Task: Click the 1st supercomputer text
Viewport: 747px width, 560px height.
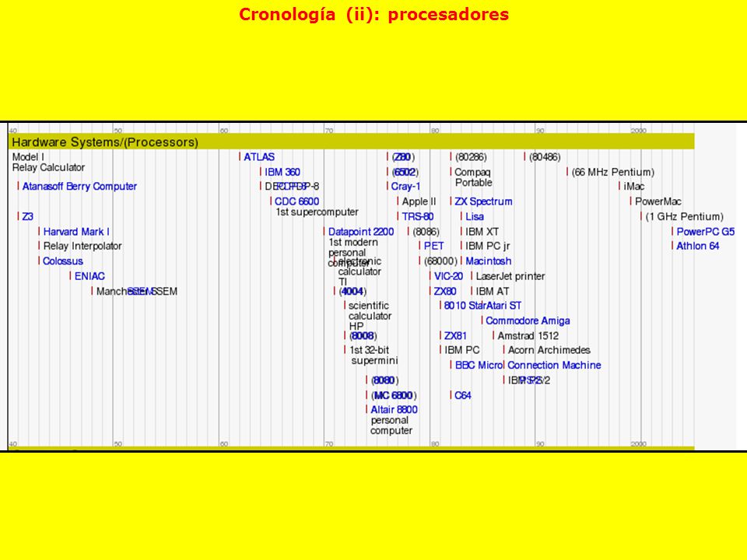Action: point(317,212)
